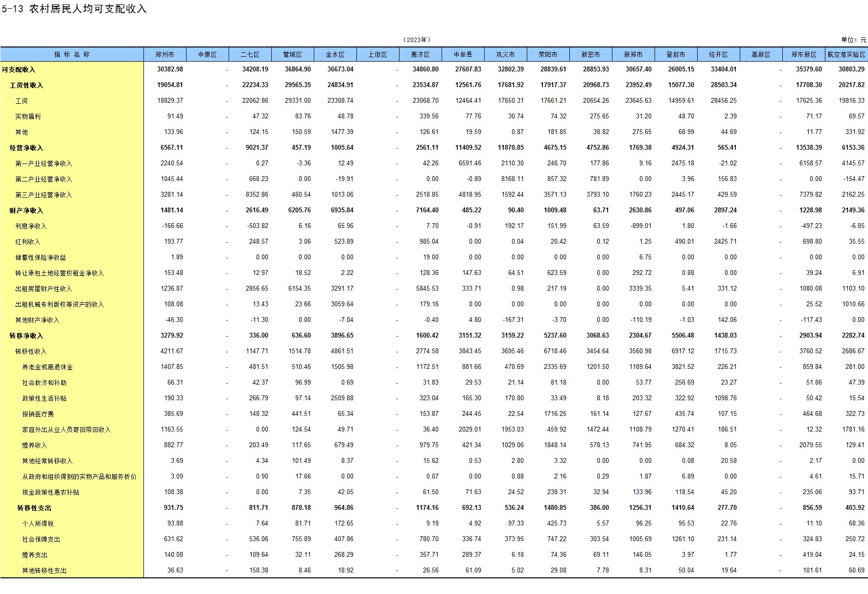Click the 现金政策性惠农补贴 row label
Viewport: 868px width, 594px height.
point(50,492)
